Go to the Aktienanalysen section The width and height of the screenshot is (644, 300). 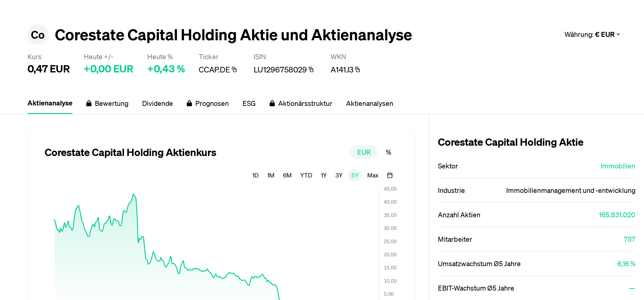click(x=369, y=103)
